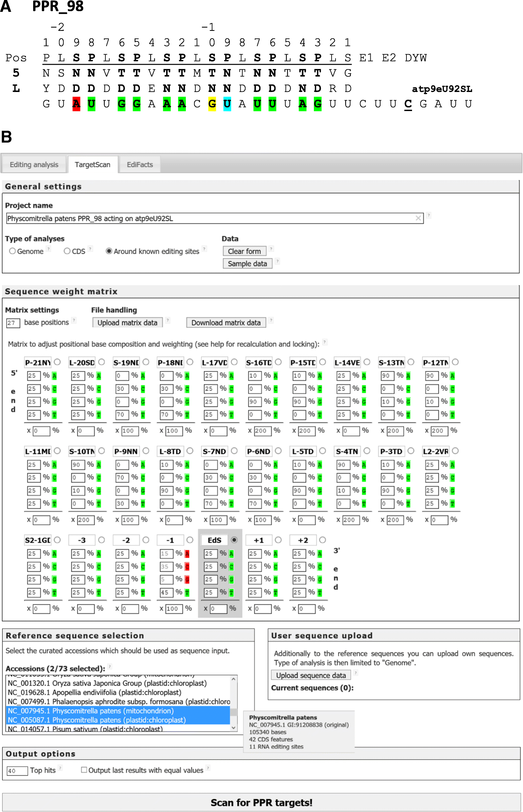
Task: Click Scan for PPR targets button
Action: (x=261, y=802)
